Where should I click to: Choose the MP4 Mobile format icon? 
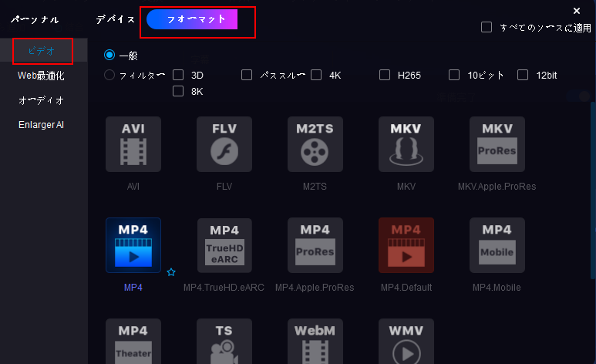[497, 245]
